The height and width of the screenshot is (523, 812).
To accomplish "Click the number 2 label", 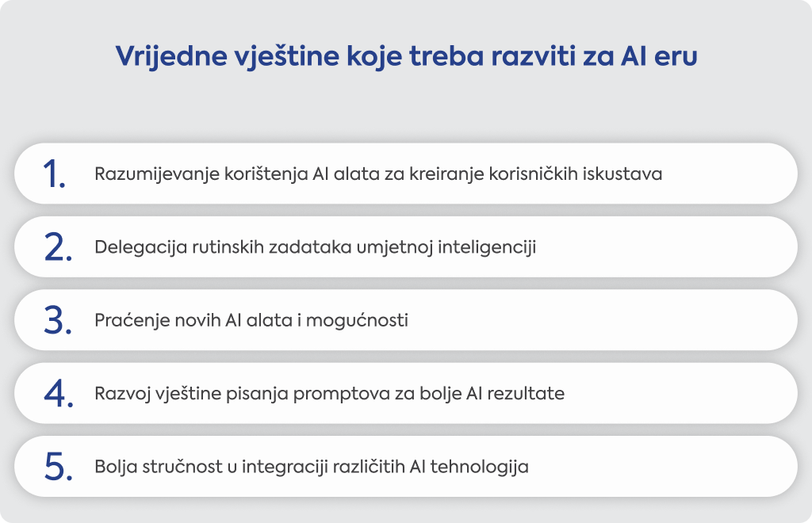I will [58, 247].
